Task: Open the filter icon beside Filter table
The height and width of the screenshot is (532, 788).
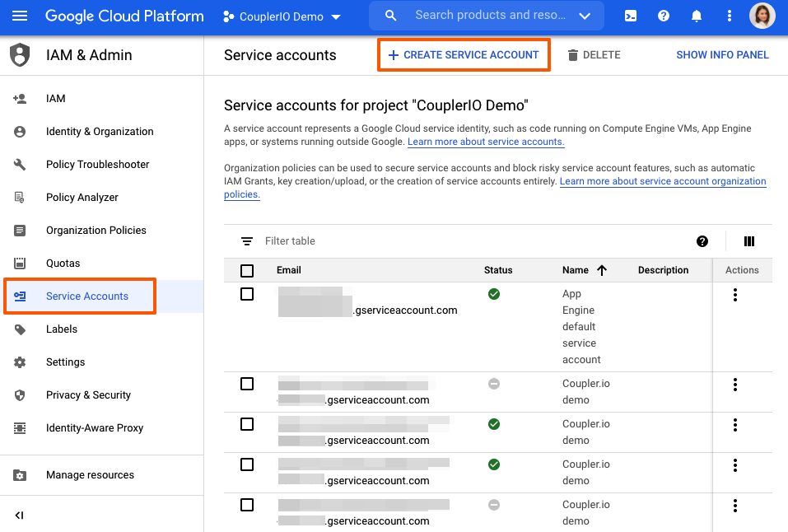Action: pos(246,240)
